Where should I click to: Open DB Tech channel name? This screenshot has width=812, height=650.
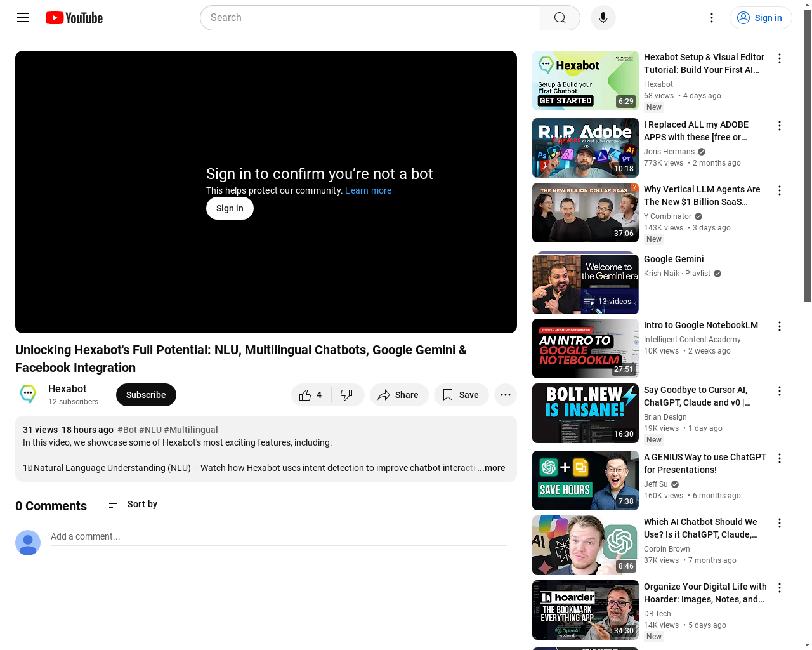coord(657,614)
